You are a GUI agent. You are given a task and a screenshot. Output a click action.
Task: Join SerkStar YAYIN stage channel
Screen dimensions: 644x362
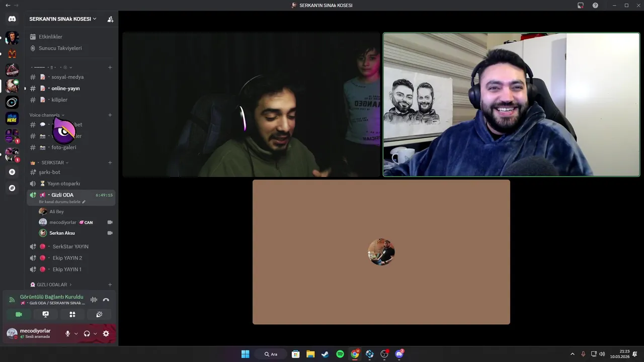[71, 246]
